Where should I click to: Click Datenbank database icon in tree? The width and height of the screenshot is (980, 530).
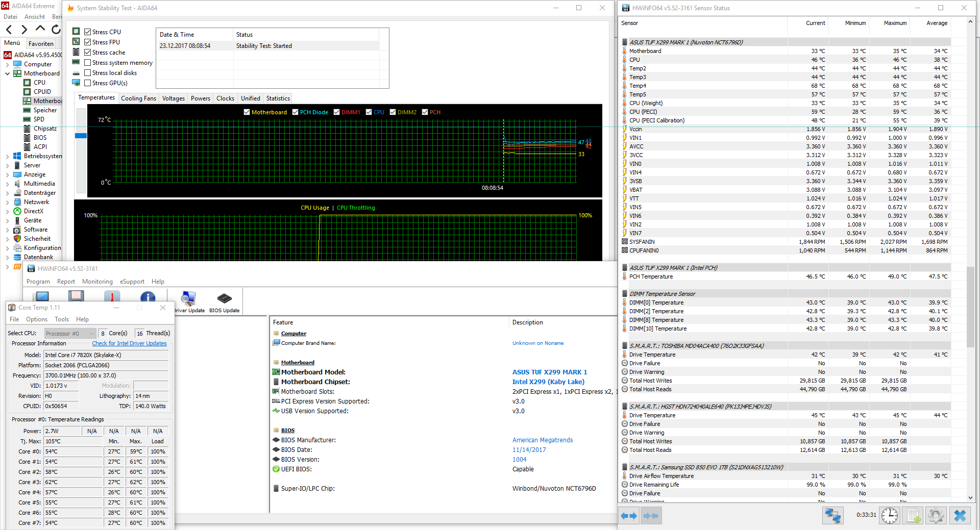click(17, 257)
